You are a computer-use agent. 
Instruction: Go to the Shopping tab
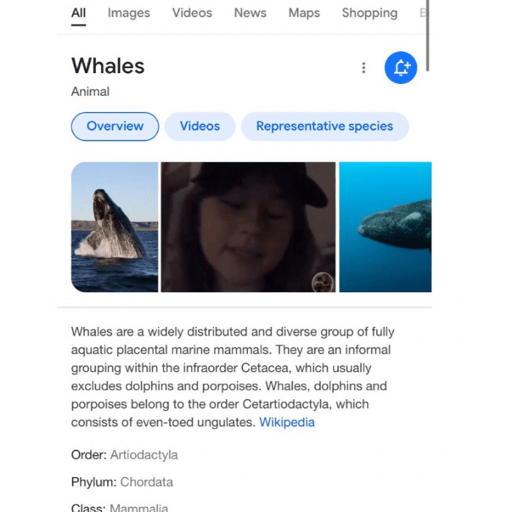[x=370, y=13]
